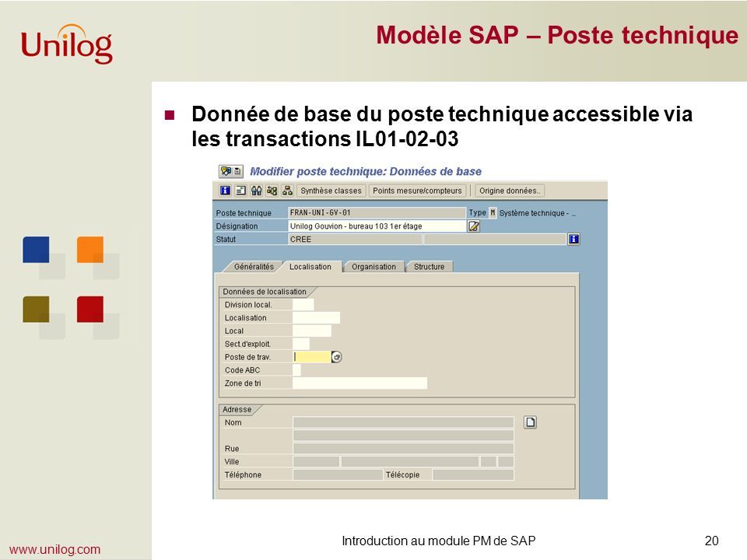This screenshot has height=560, width=747.
Task: Click the yellow Poste de trav. input
Action: point(311,357)
